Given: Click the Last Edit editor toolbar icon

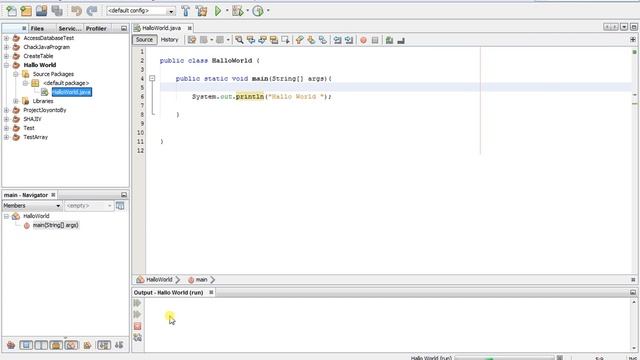Looking at the screenshot, I should click(x=192, y=40).
